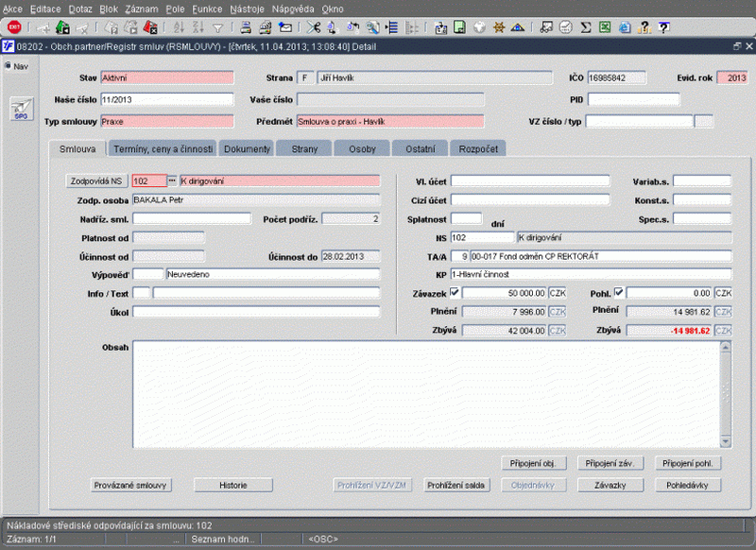This screenshot has height=550, width=756.
Task: Switch to the Dokumenty tab
Action: (x=249, y=148)
